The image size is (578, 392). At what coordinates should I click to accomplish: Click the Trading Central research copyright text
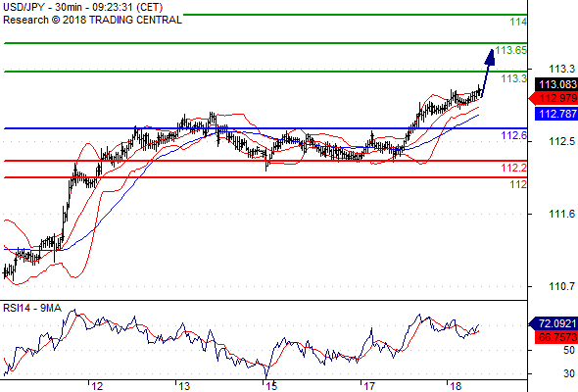tap(92, 20)
